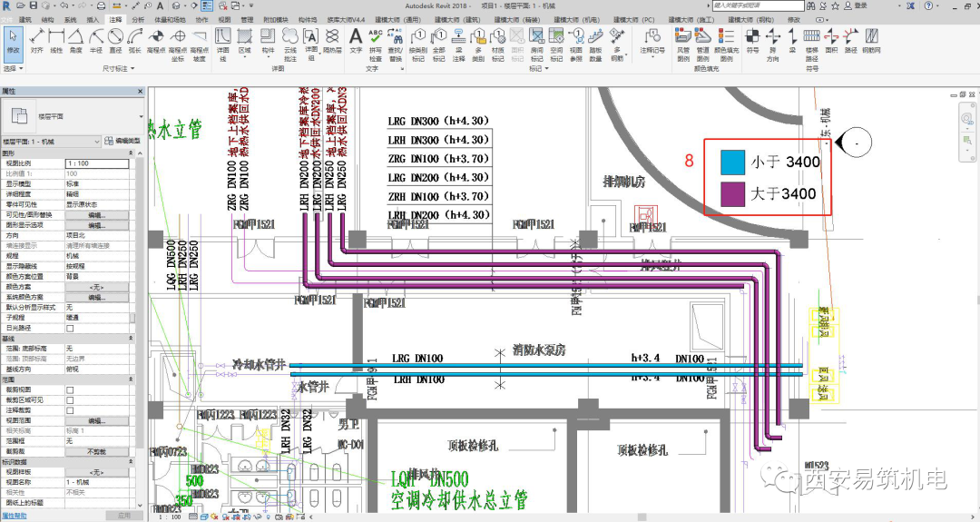Toggle the Annotation Crop (注释裁剪) checkbox
The image size is (980, 522).
coord(70,410)
